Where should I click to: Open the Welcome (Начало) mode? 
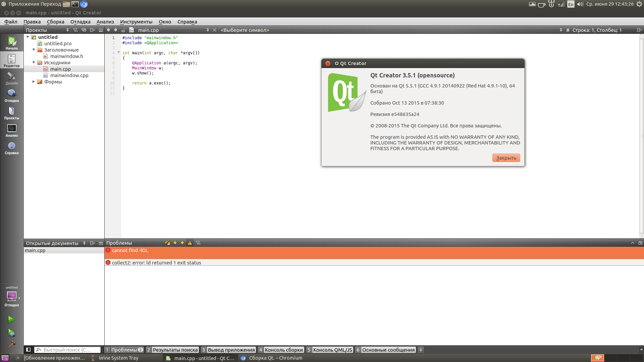pos(12,43)
